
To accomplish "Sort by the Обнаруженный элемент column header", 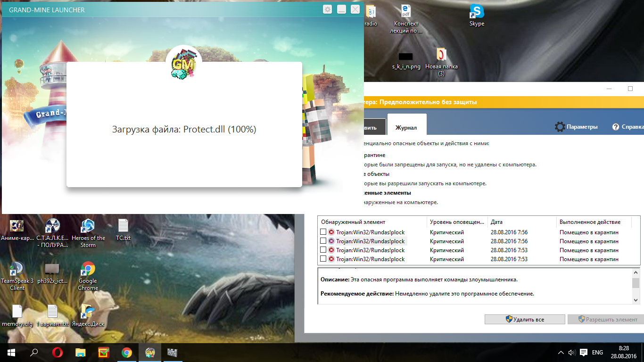I will 372,222.
